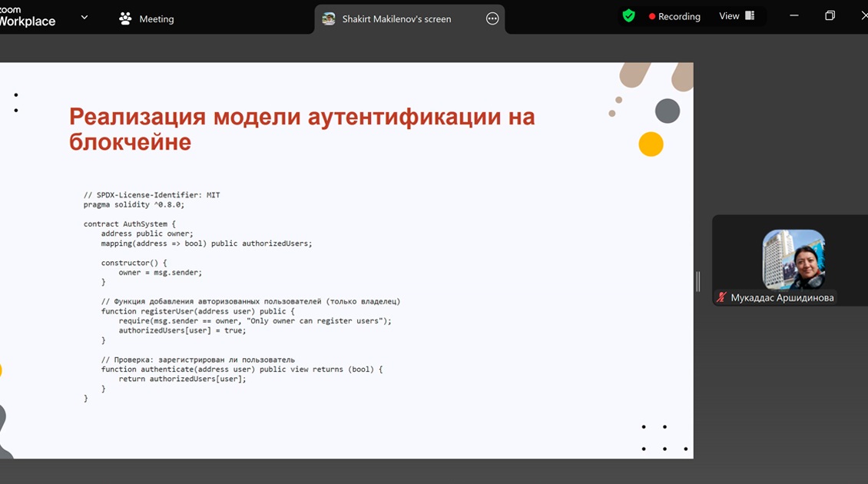Click the 'mapping(address => bool) public authorizedUsers;' line
The width and height of the screenshot is (868, 484).
point(207,243)
